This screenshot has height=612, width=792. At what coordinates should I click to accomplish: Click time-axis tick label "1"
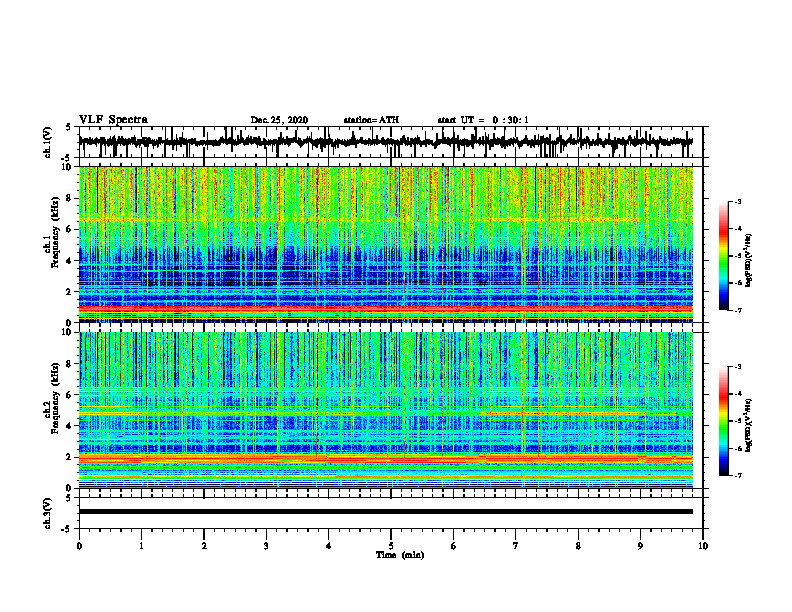point(141,546)
